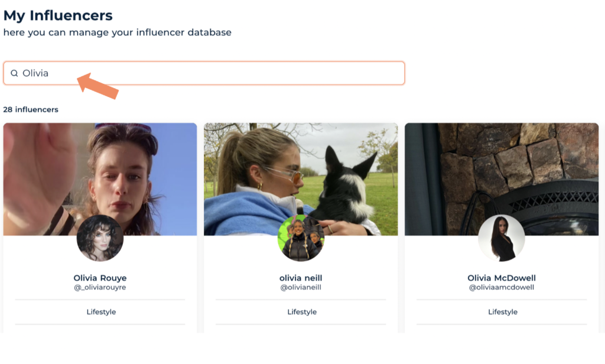Select Olivia McDowell's stone fireplace cover photo
This screenshot has width=605, height=364.
[x=502, y=171]
